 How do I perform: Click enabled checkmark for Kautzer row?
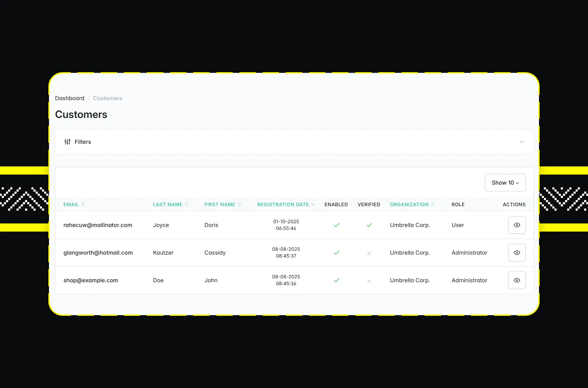(x=336, y=253)
